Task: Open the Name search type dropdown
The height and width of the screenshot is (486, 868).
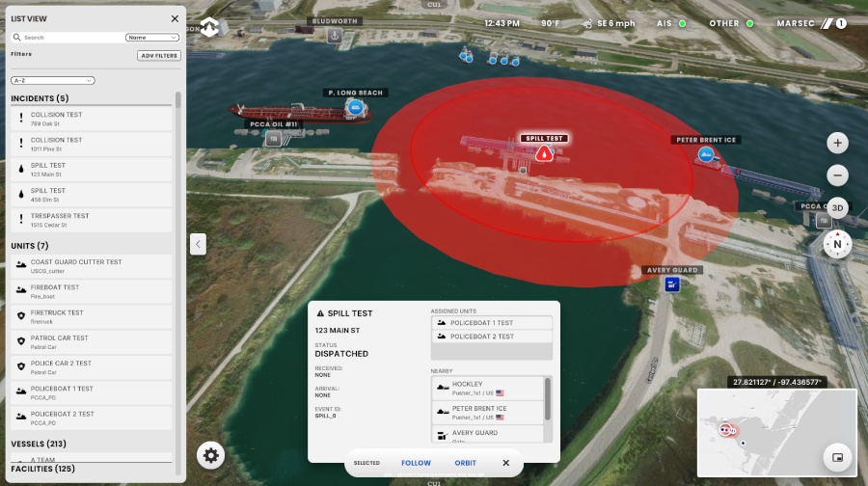Action: 152,38
